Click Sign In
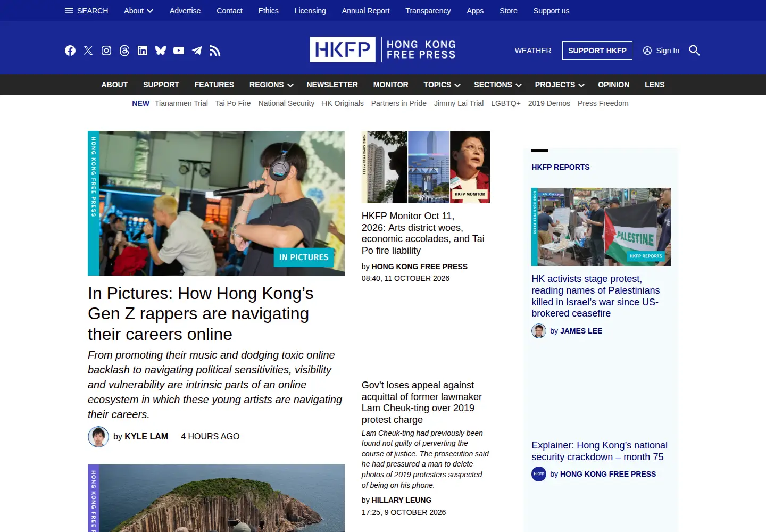The height and width of the screenshot is (532, 766). coord(661,51)
